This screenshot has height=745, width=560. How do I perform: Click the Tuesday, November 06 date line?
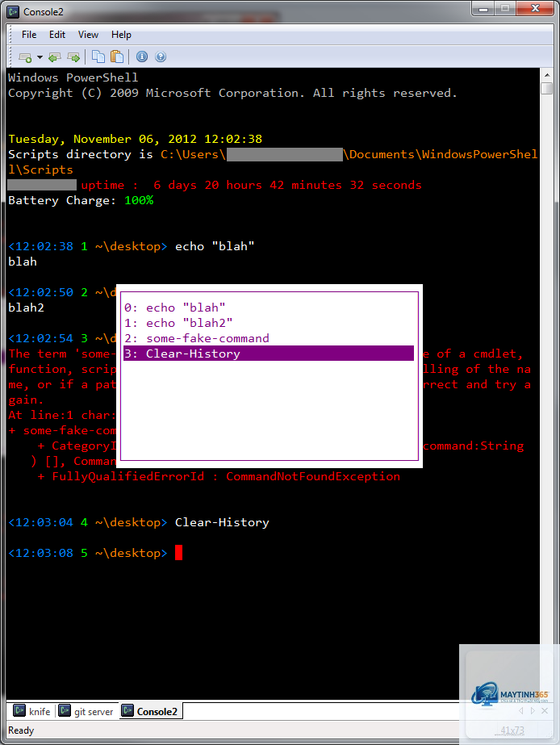[x=135, y=139]
